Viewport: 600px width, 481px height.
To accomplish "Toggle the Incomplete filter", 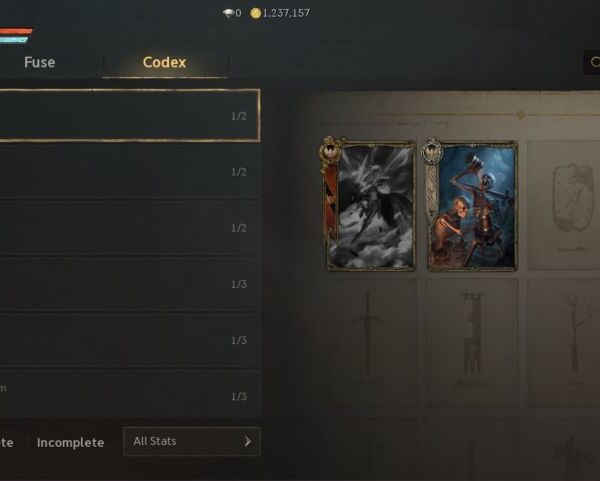I will coord(70,443).
